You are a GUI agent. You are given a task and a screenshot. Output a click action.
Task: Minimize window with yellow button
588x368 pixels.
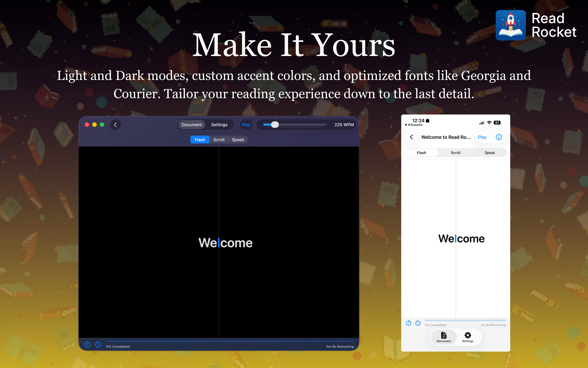(x=95, y=125)
